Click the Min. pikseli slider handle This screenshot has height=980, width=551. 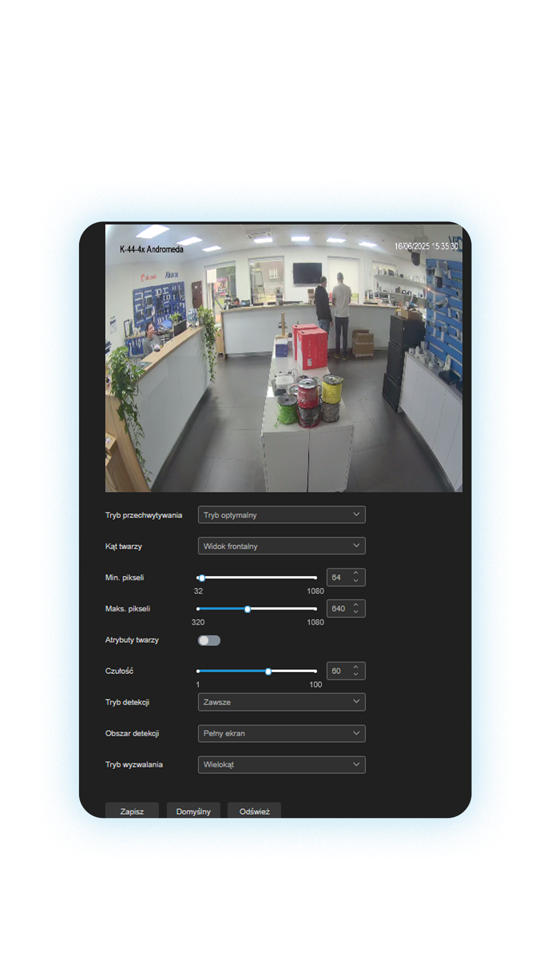(202, 578)
